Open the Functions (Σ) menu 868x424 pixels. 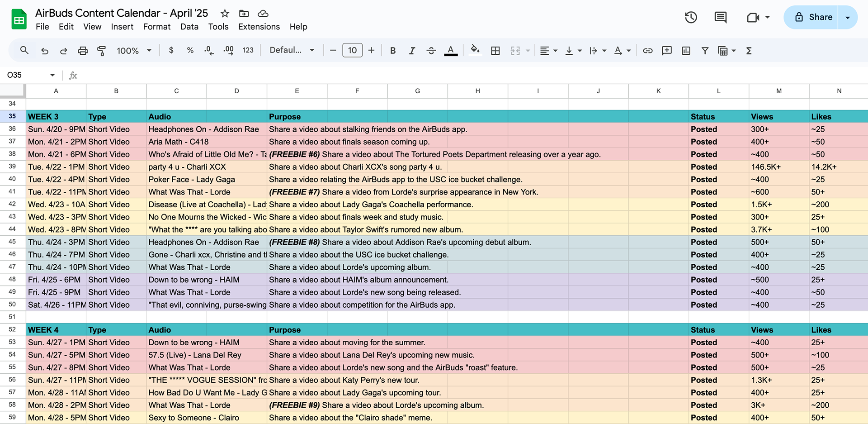[749, 50]
